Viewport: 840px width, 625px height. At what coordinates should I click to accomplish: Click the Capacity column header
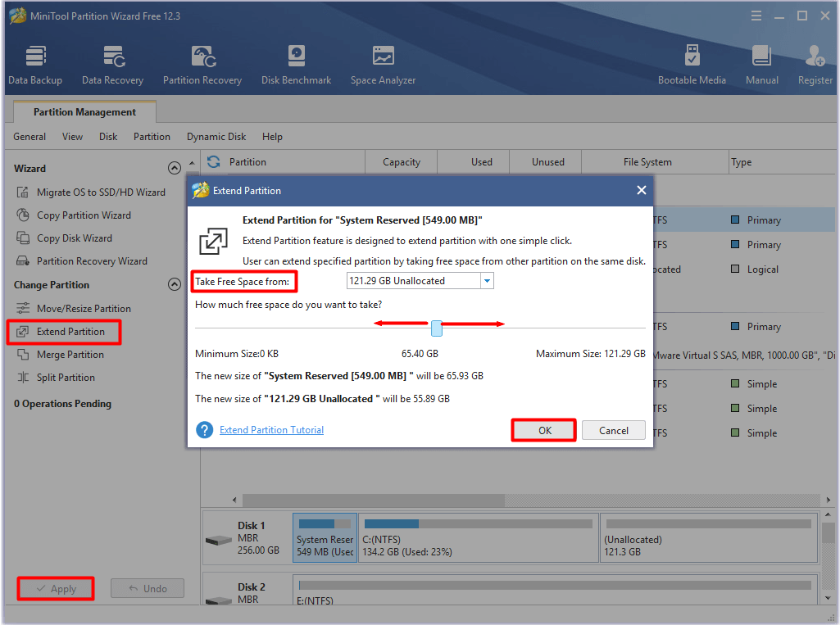pyautogui.click(x=402, y=161)
